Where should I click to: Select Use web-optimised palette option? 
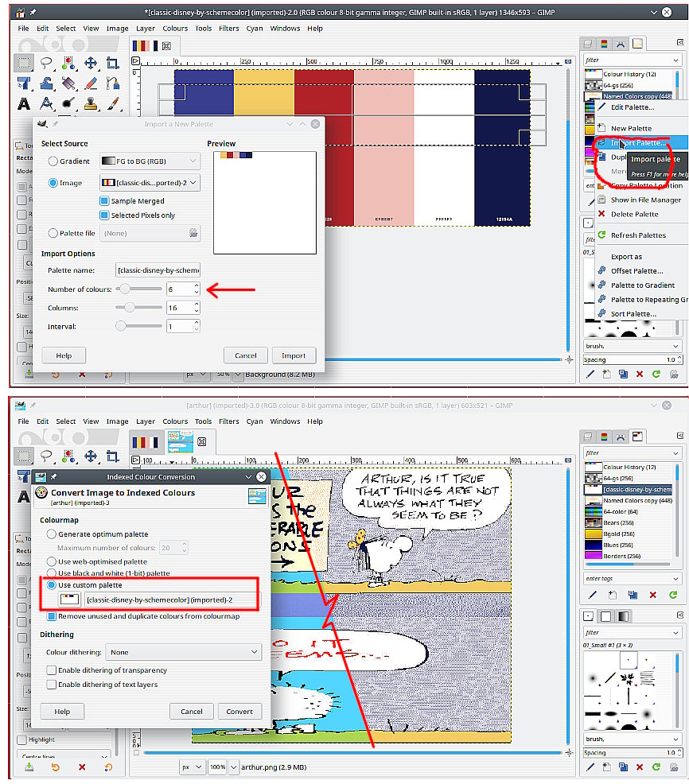tap(51, 561)
